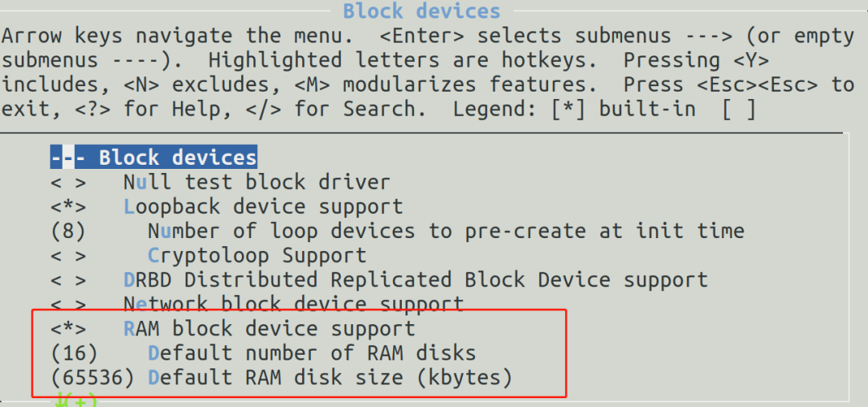
Task: Edit the RAM disk size value (65536)
Action: point(92,377)
